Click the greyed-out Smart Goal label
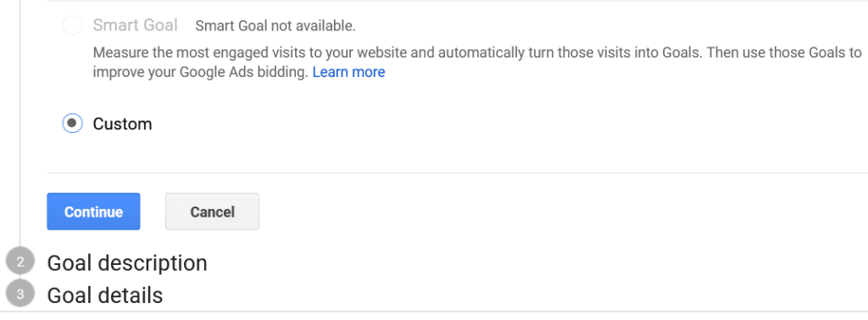Image resolution: width=868 pixels, height=320 pixels. point(135,25)
